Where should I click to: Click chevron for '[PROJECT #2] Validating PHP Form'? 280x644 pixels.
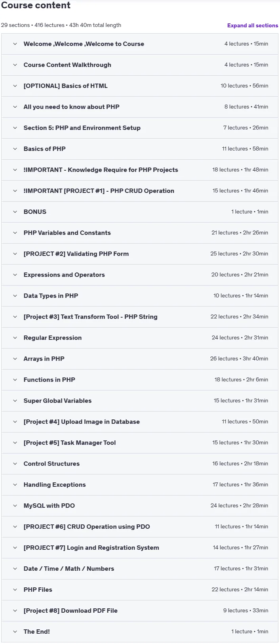pyautogui.click(x=15, y=254)
